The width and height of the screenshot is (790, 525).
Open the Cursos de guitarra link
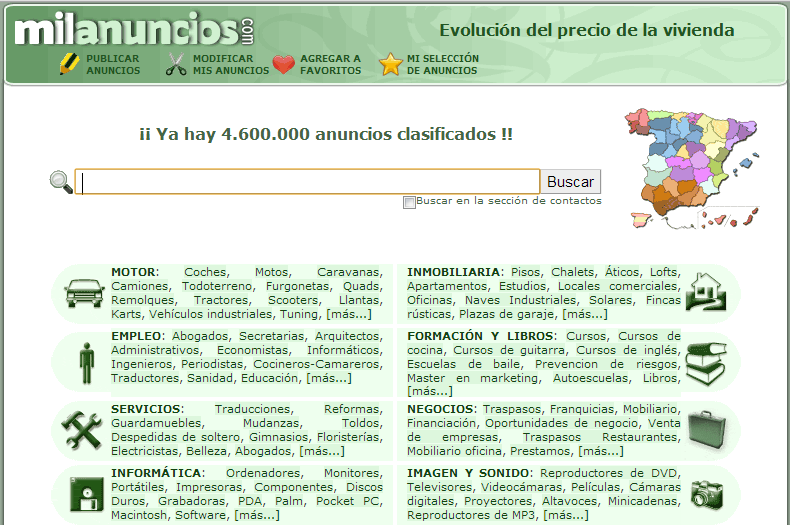(x=509, y=350)
